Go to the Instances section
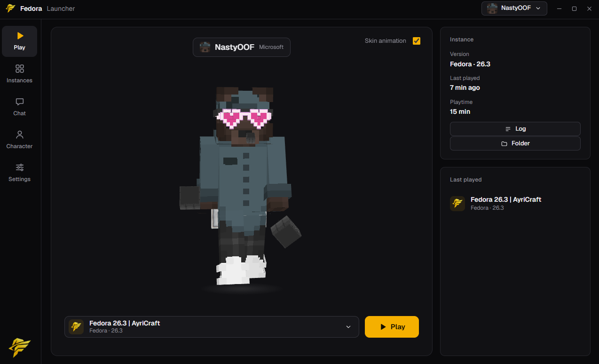599x364 pixels. pyautogui.click(x=19, y=74)
